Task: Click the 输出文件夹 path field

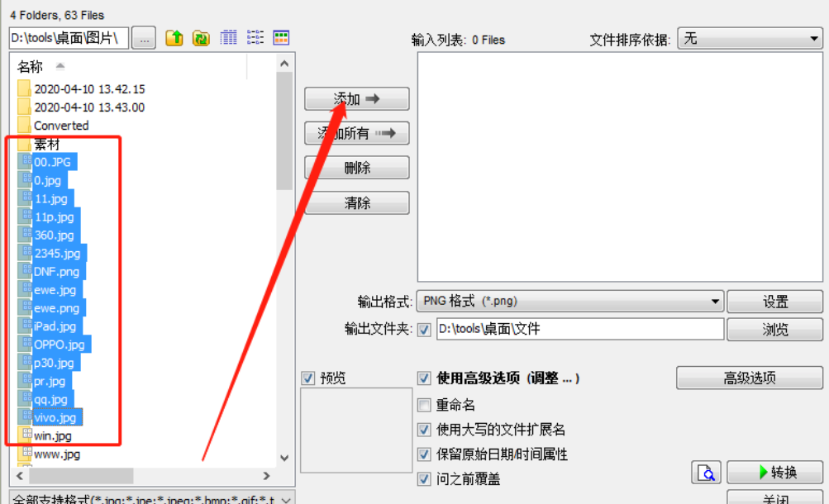Action: [580, 329]
